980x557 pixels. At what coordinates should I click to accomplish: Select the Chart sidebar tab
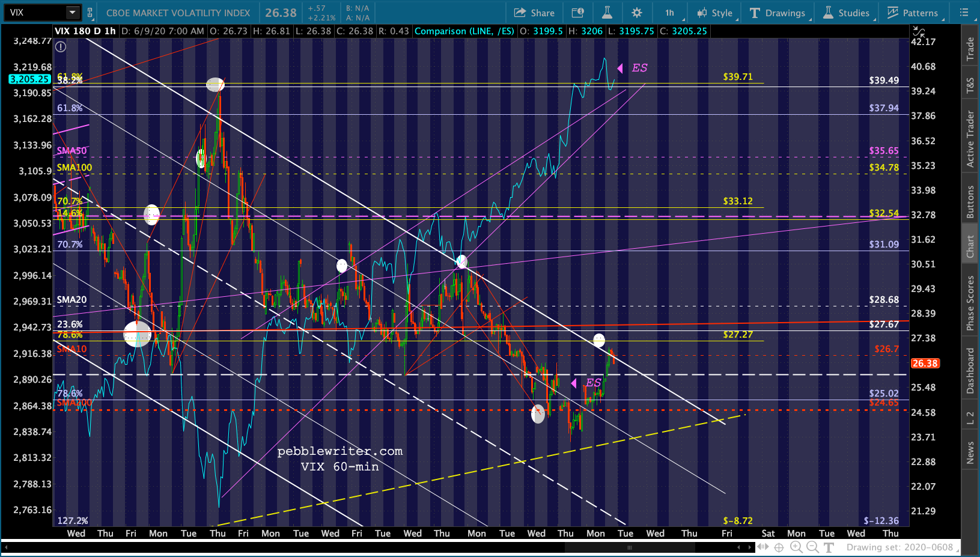point(970,246)
